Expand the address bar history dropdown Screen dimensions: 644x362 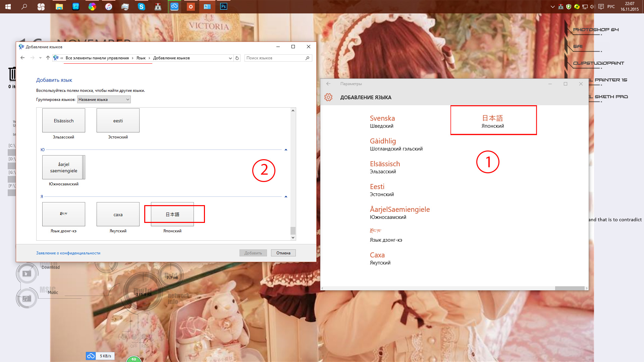230,58
